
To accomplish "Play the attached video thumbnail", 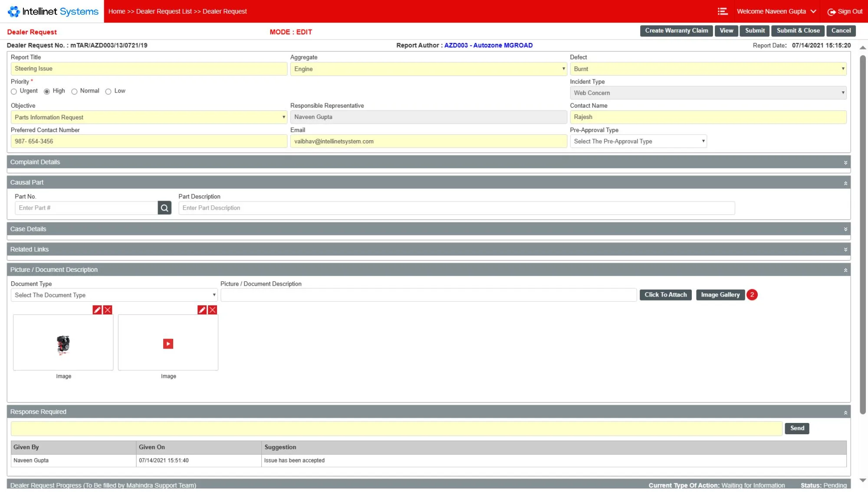I will tap(168, 343).
